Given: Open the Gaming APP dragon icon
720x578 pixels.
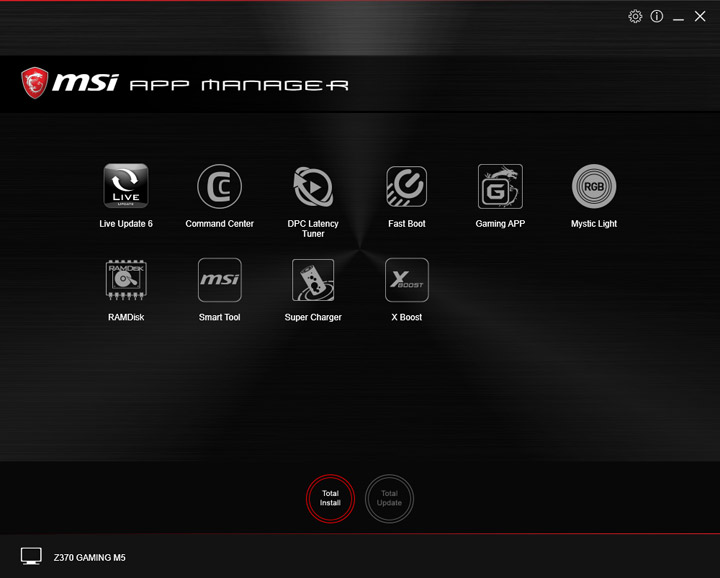Looking at the screenshot, I should (x=500, y=186).
